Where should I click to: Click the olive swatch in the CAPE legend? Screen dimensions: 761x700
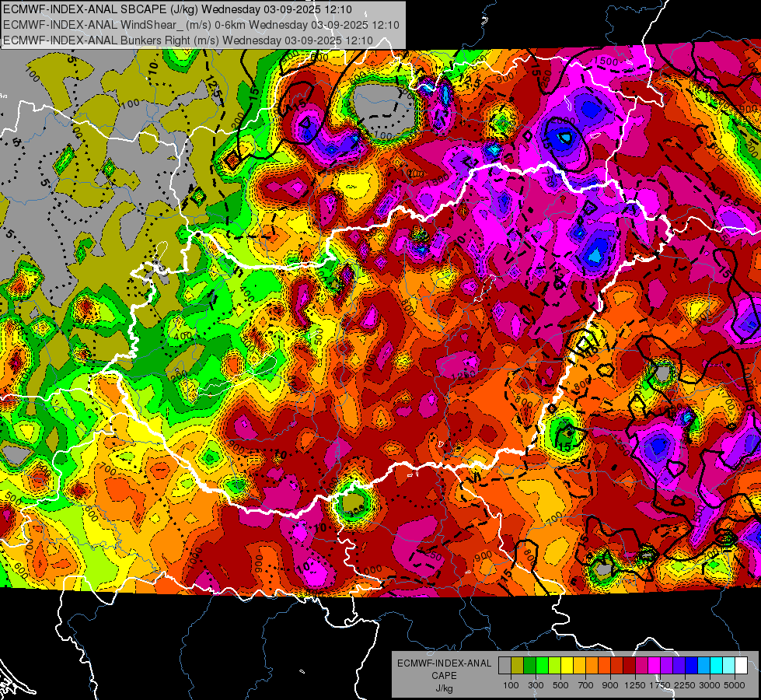(x=518, y=665)
